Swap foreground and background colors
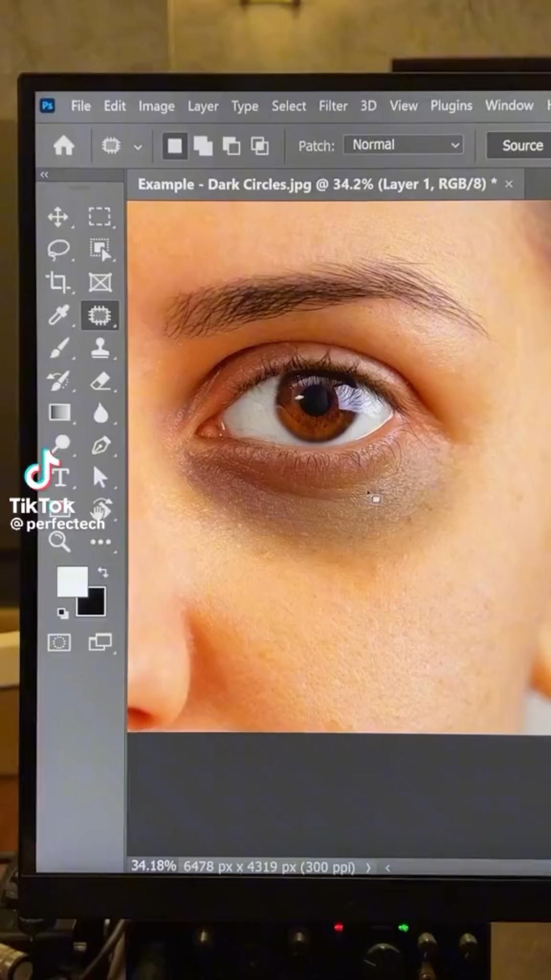Screen dimensions: 551x980 pos(103,572)
